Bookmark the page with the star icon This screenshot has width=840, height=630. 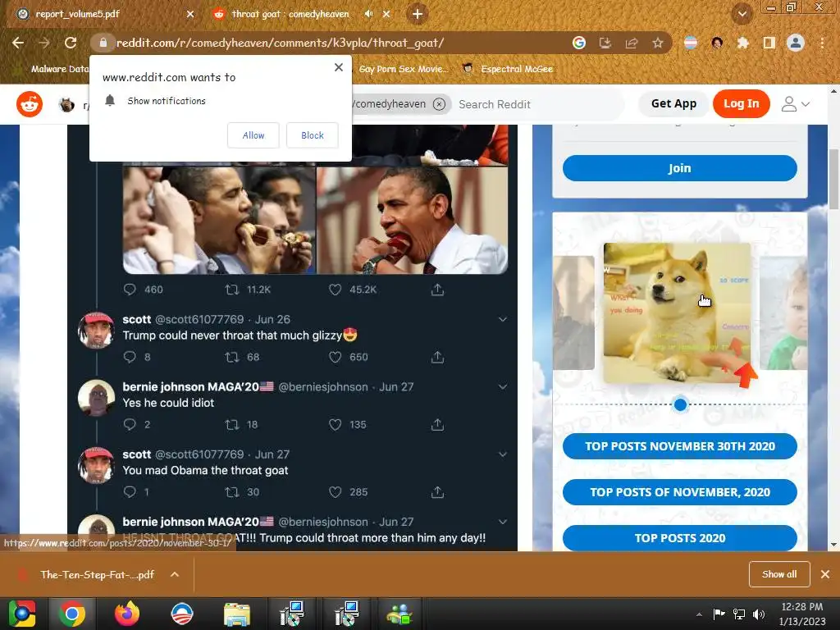click(658, 43)
